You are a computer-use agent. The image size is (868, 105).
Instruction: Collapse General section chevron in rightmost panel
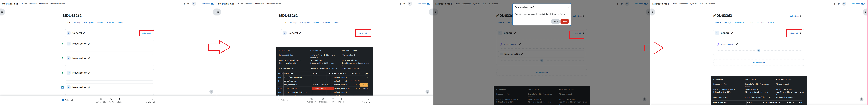(x=717, y=33)
